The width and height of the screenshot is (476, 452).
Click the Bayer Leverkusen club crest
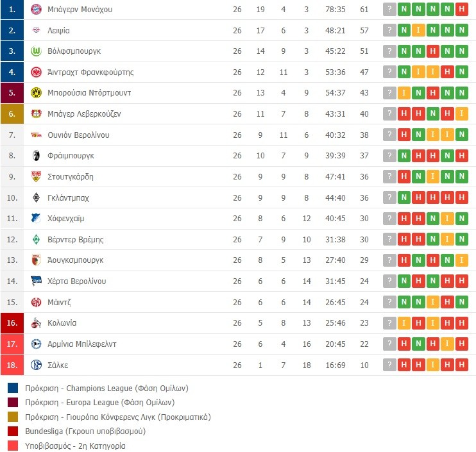point(36,114)
